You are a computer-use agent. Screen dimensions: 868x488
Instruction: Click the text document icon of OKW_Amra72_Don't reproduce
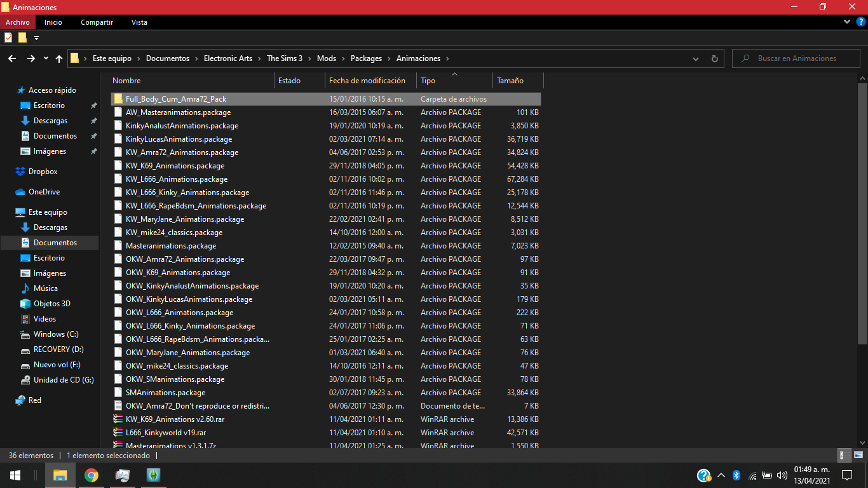coord(118,406)
